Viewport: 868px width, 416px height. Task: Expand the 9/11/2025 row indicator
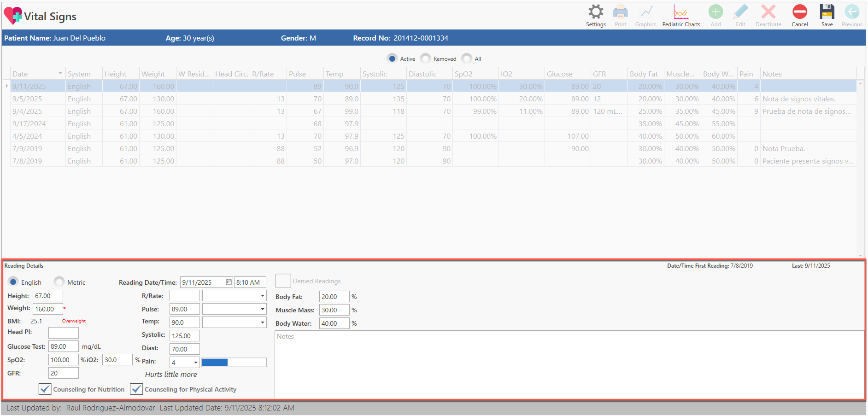[6, 86]
